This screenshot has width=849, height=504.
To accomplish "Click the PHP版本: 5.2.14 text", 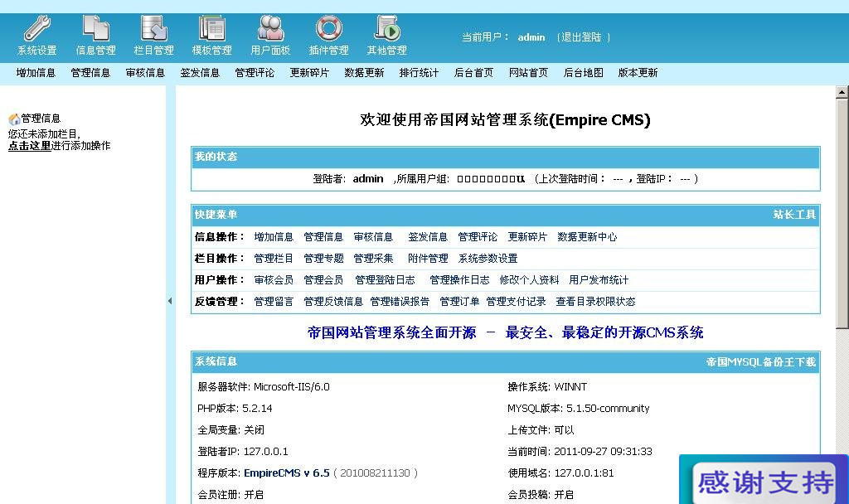I will (x=235, y=408).
